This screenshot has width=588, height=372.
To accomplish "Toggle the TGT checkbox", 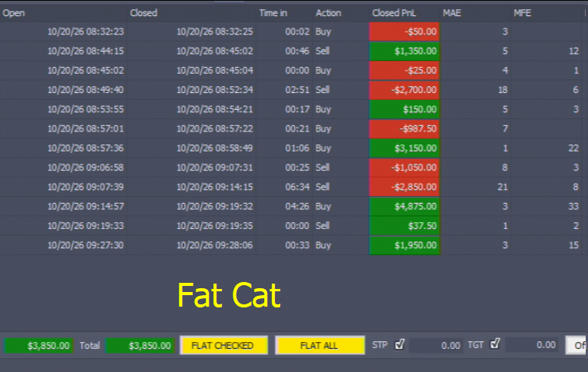I will point(495,344).
